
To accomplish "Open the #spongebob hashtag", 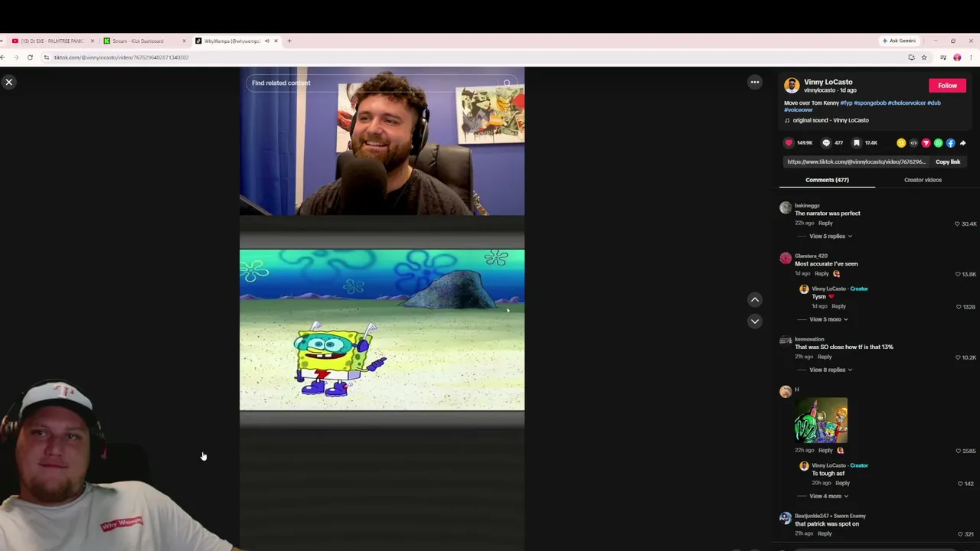I will point(870,103).
